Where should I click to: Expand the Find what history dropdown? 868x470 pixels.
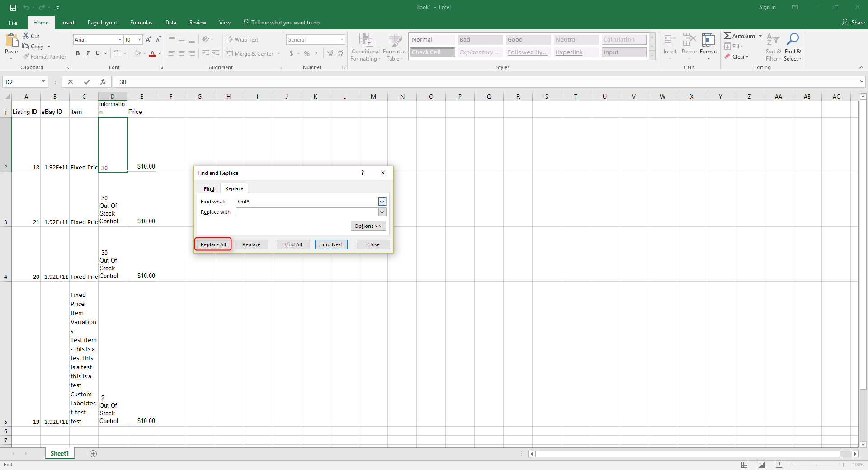pos(382,202)
